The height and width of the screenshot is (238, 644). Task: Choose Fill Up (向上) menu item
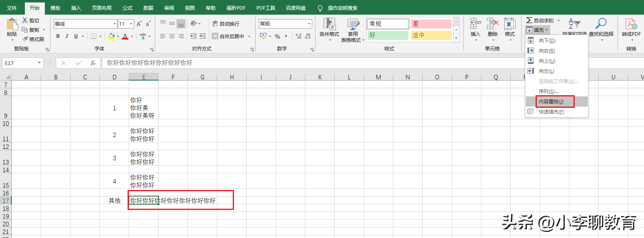tap(556, 61)
